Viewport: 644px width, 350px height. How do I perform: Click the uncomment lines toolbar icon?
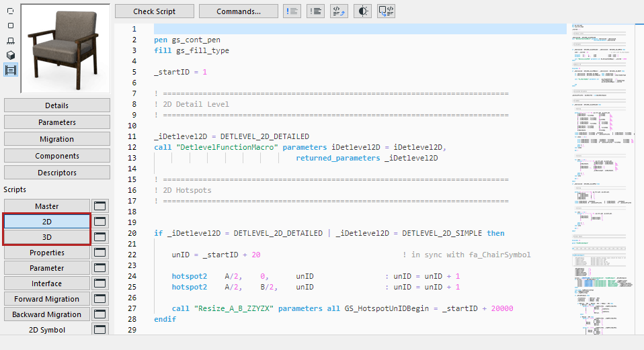tap(315, 11)
